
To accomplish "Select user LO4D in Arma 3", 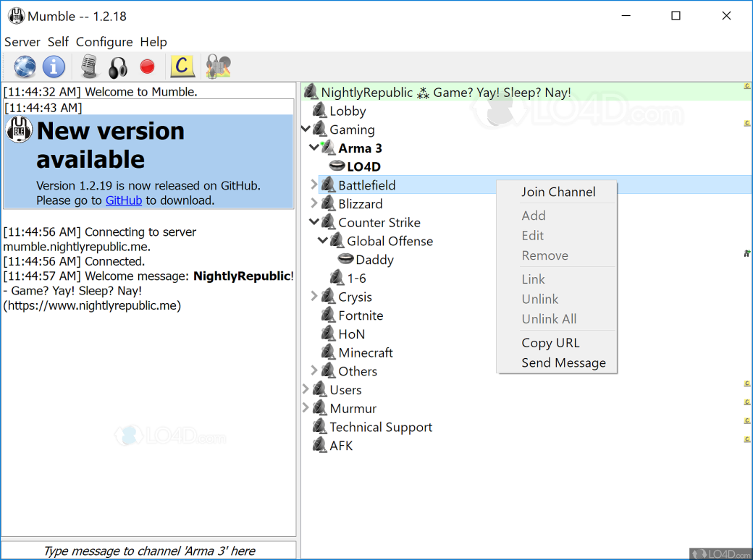I will [x=363, y=166].
